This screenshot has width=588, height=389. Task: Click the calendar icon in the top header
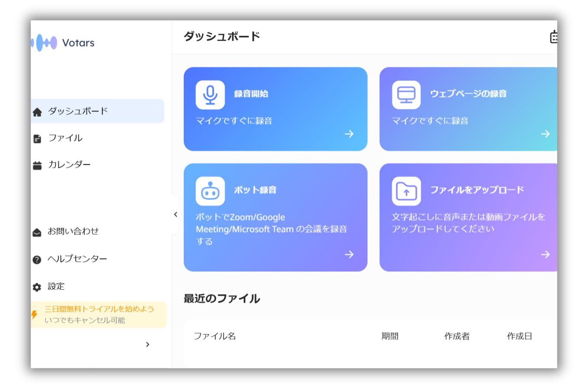tap(553, 37)
